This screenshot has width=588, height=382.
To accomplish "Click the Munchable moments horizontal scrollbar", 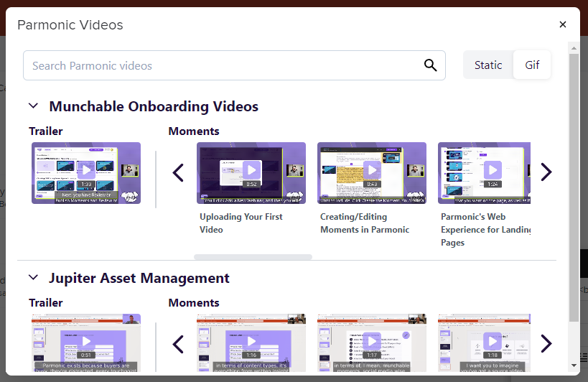I will point(253,257).
